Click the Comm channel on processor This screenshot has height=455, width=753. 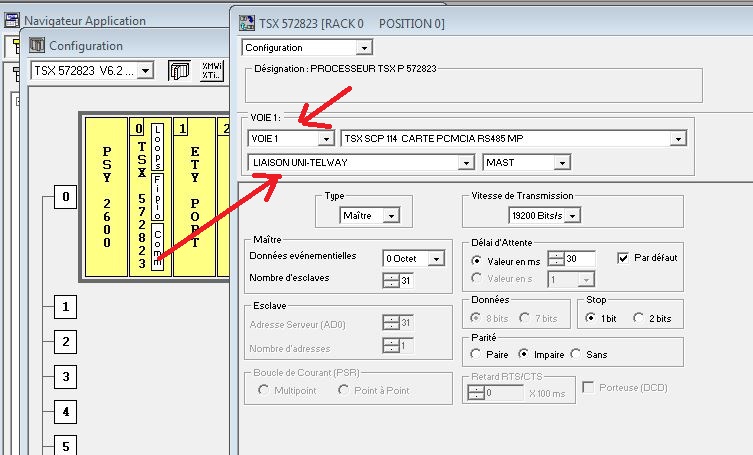tap(158, 246)
